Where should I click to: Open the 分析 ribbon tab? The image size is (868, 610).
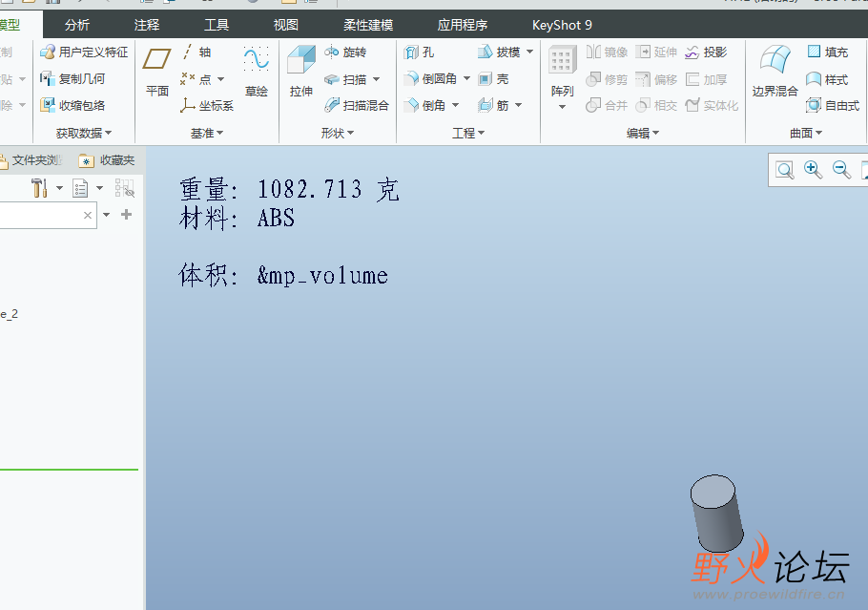point(77,25)
